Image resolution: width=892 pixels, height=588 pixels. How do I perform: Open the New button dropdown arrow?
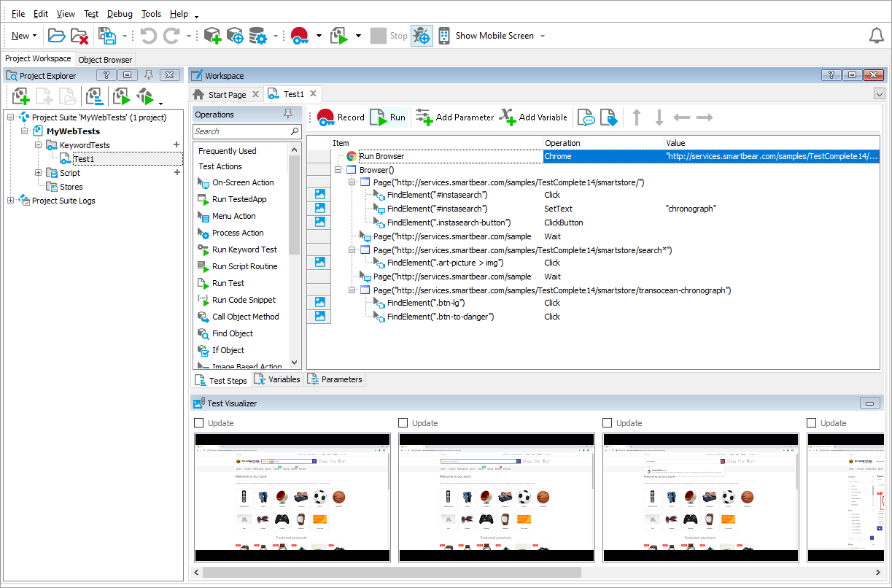pyautogui.click(x=35, y=35)
